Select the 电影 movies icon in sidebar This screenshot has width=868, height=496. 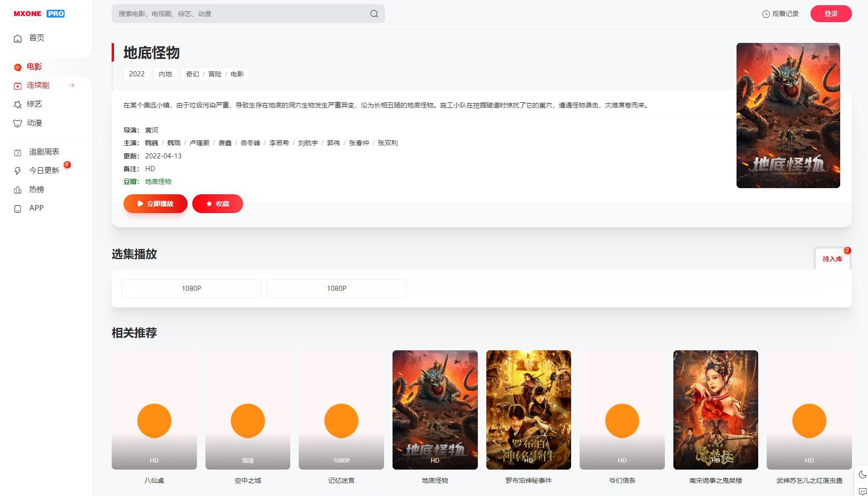click(x=18, y=66)
